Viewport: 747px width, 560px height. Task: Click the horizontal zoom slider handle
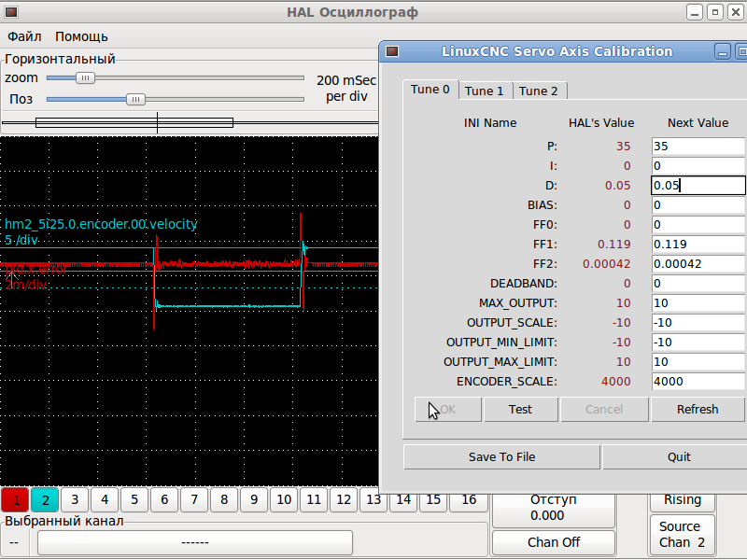[x=85, y=78]
